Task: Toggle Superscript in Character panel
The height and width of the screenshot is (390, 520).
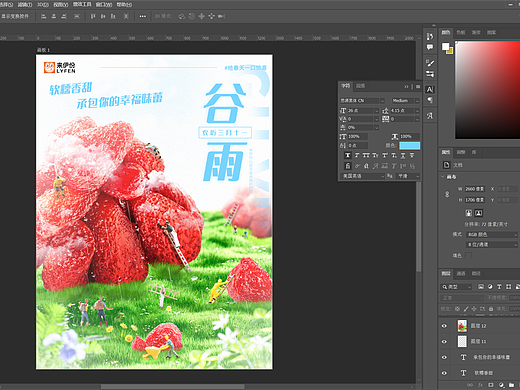Action: [x=385, y=155]
